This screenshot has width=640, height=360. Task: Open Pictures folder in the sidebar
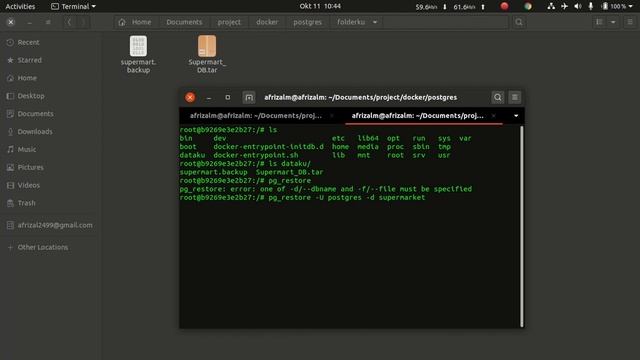click(x=30, y=167)
